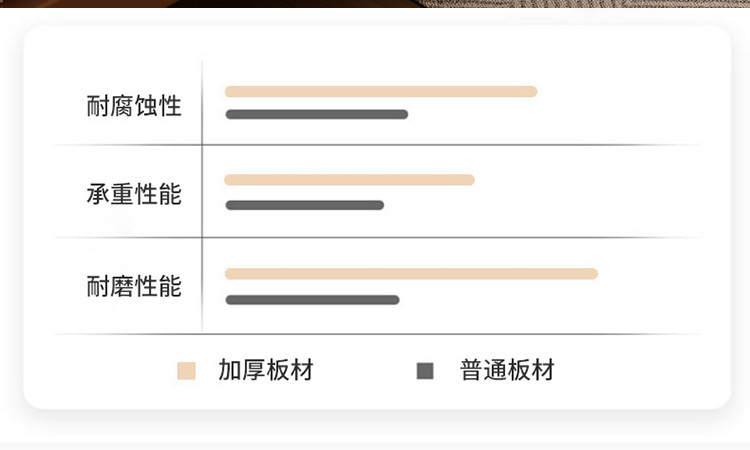Click the 耐腐蚀性 row label

pos(134,105)
